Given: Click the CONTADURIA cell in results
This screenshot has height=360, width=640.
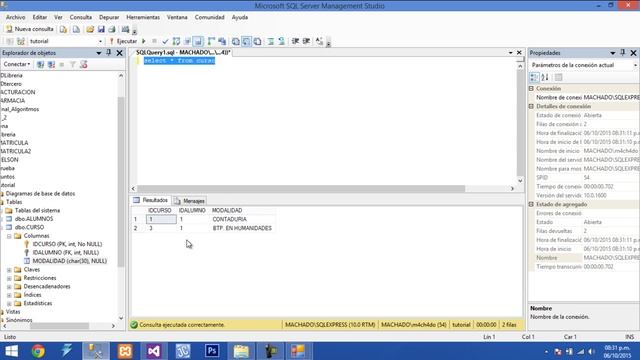Looking at the screenshot, I should point(229,219).
